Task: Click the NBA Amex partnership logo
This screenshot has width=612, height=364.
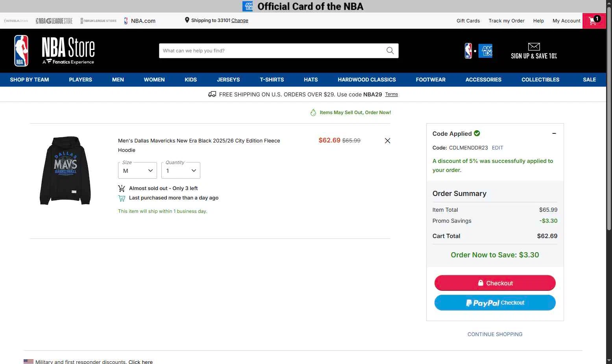Action: [479, 51]
